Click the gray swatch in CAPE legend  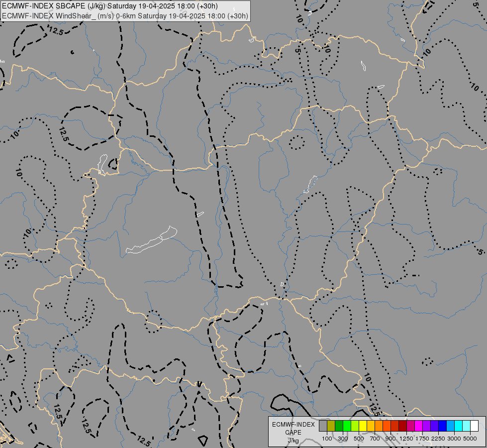[323, 426]
